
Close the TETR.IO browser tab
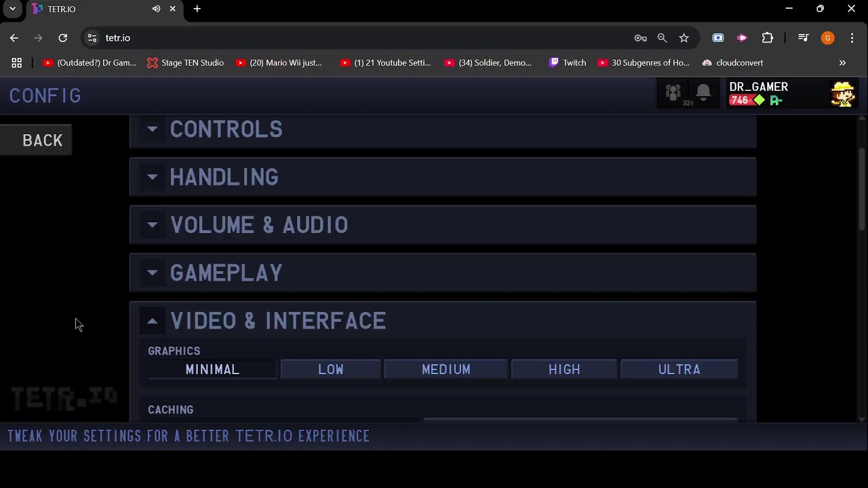click(173, 9)
